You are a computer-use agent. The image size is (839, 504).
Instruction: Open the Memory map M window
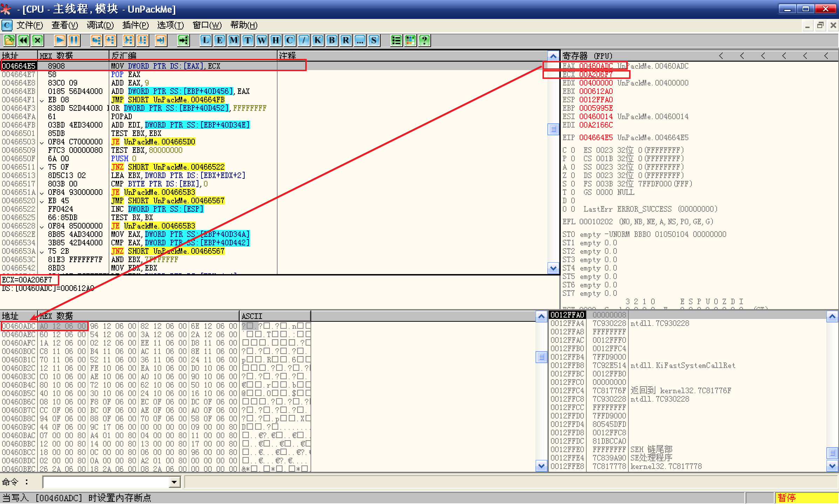pos(233,40)
